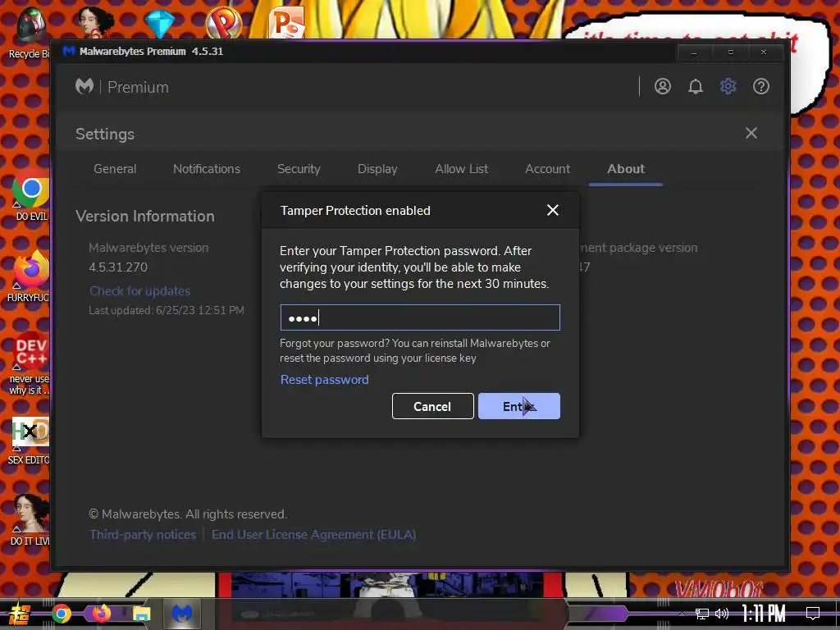Screen dimensions: 840x630
Task: Select the Account tab
Action: (547, 169)
